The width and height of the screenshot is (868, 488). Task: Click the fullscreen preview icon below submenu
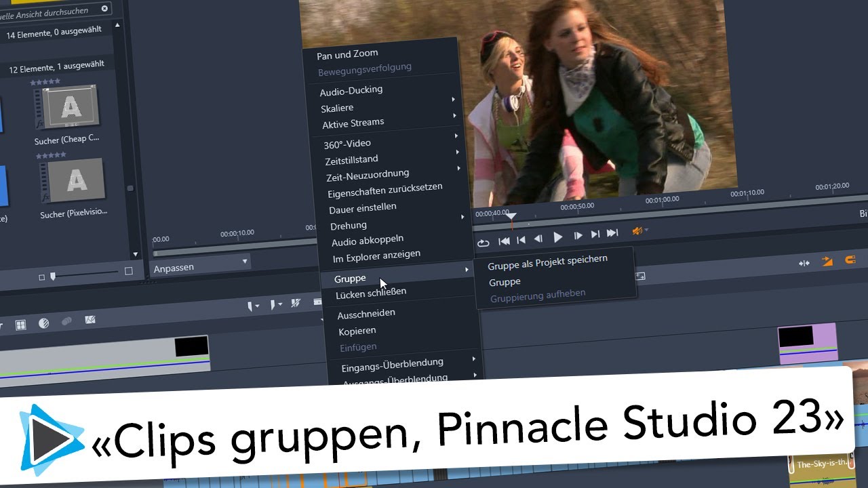coord(640,276)
